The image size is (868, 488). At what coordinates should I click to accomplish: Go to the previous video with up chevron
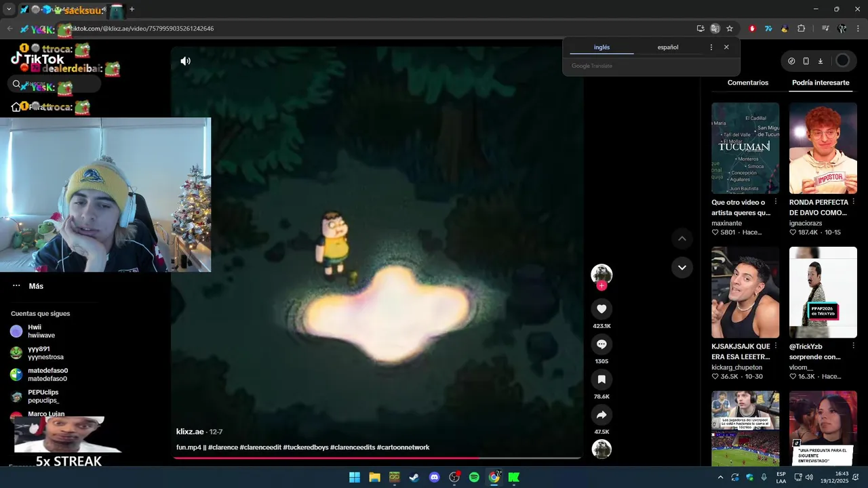pos(682,239)
